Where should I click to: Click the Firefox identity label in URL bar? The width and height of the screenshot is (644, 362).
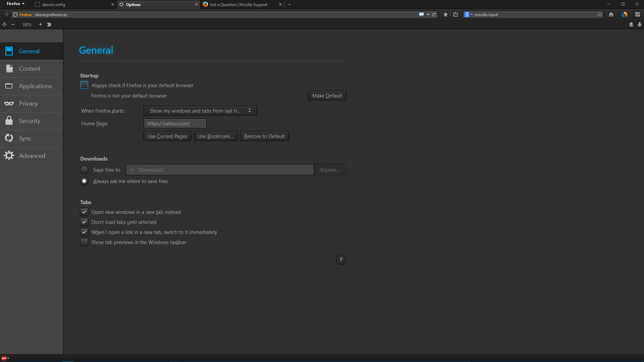pyautogui.click(x=25, y=15)
